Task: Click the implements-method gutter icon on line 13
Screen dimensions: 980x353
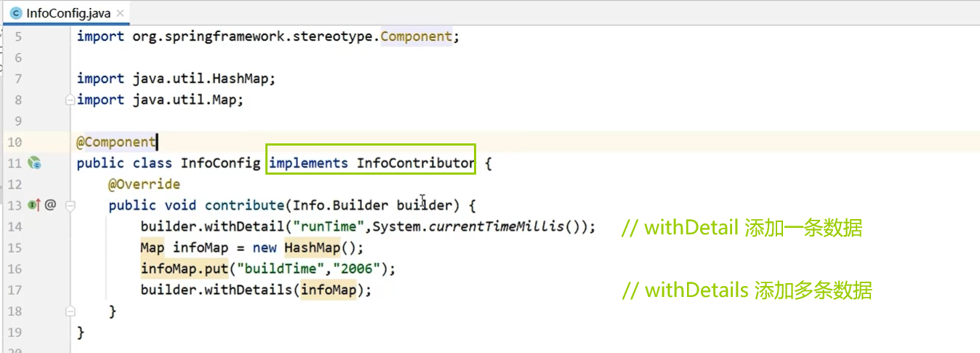Action: click(33, 205)
